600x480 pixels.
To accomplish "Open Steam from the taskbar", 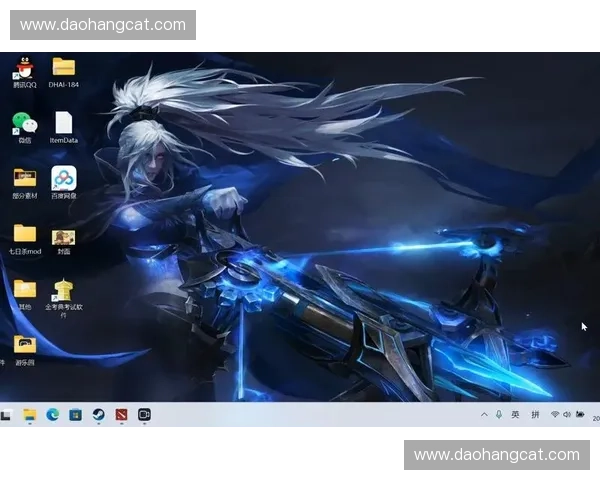I will [99, 415].
